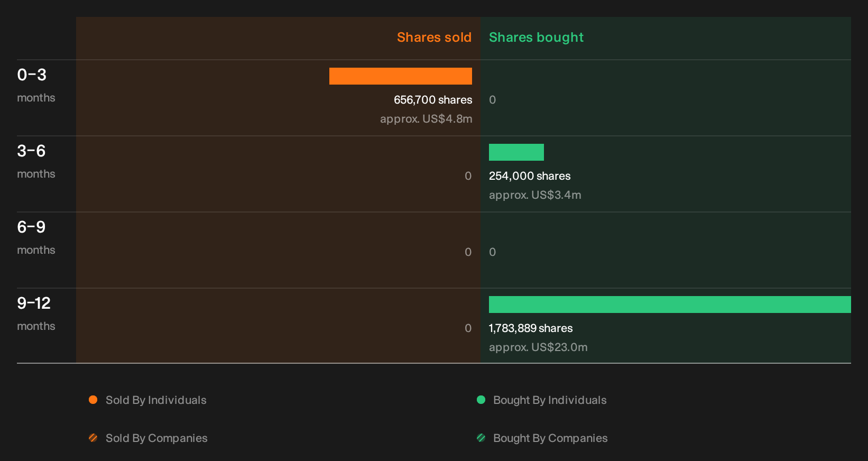Click the approx. US$3.4m value
Viewport: 868px width, 461px height.
(x=535, y=195)
